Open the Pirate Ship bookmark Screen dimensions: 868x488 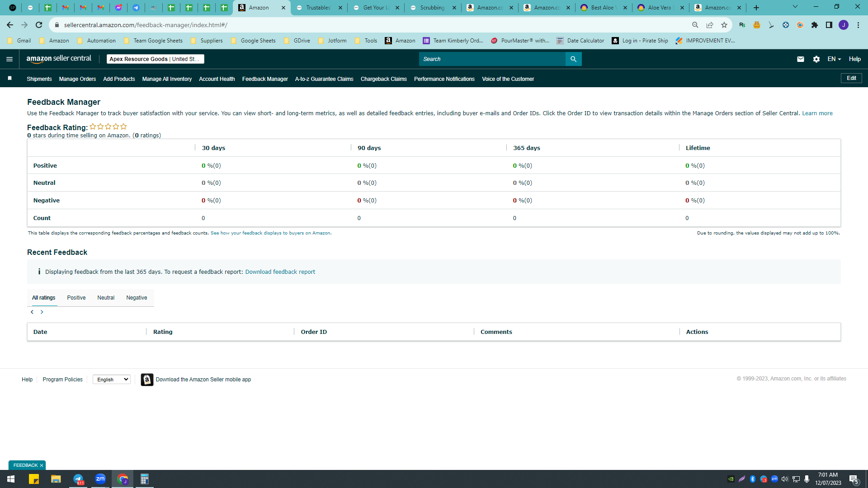point(640,41)
